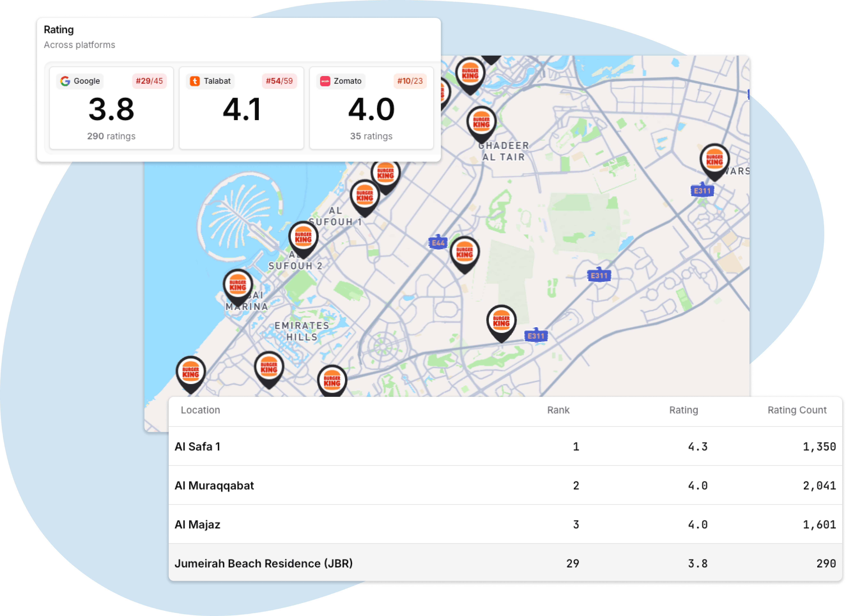Click the '290 ratings' text
The image size is (846, 616).
[x=111, y=136]
